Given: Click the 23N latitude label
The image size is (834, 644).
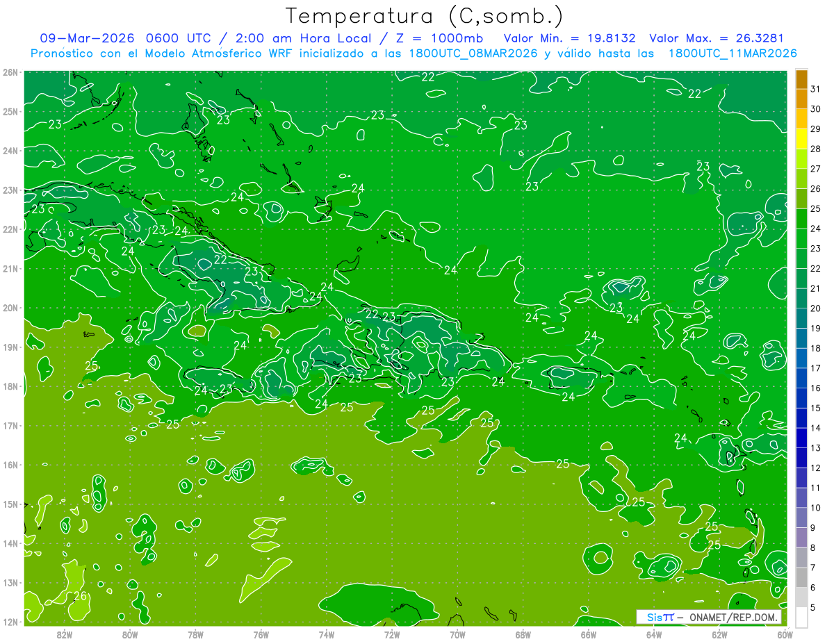Looking at the screenshot, I should (x=10, y=190).
